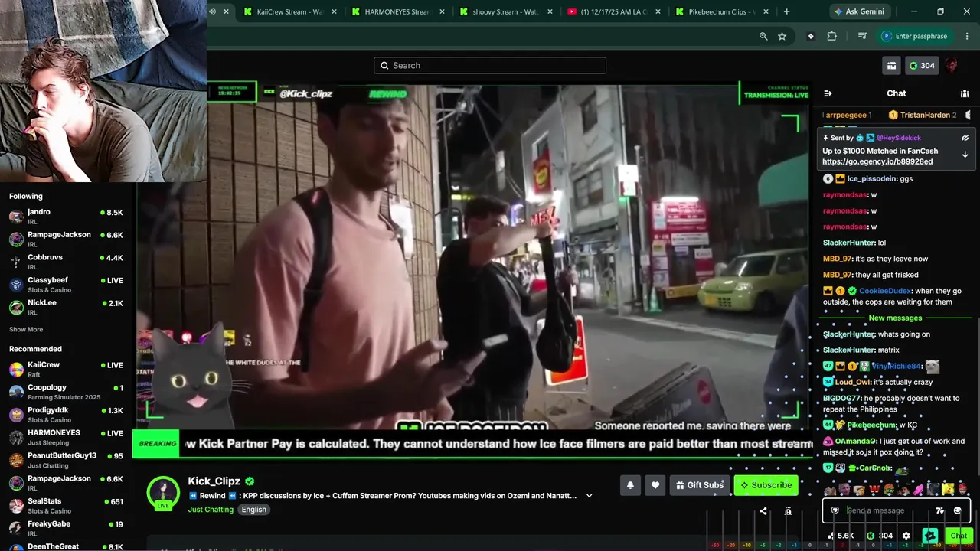This screenshot has height=551, width=980.
Task: Expand the pinned message down arrow
Action: coord(965,154)
